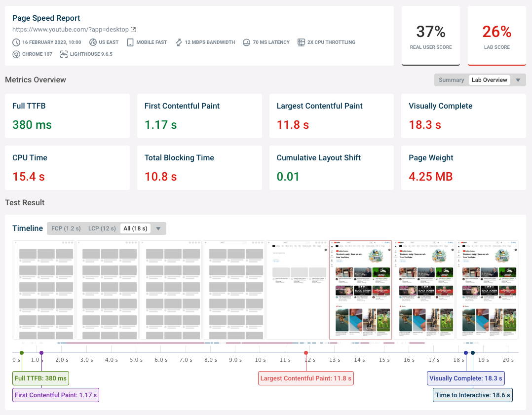Switch metrics view to Lab Overview
The width and height of the screenshot is (532, 415).
tap(489, 80)
